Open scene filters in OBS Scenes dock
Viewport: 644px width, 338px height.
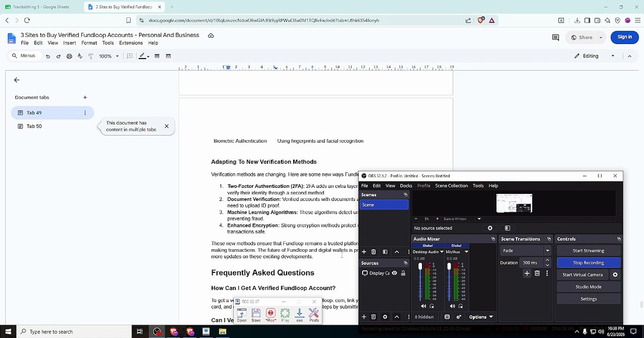[385, 252]
